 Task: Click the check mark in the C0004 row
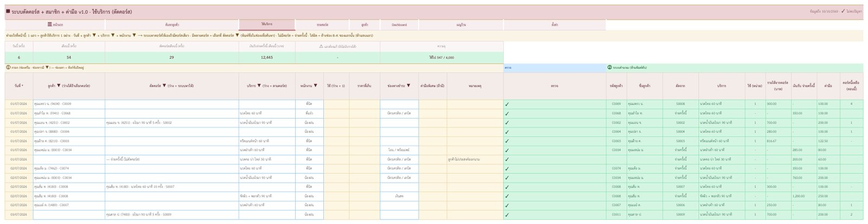click(507, 132)
